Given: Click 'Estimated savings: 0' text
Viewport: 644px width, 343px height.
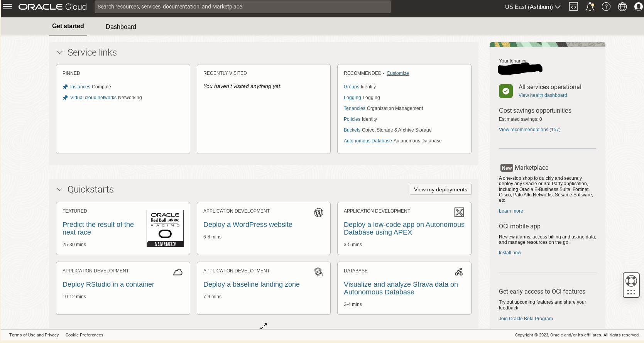Looking at the screenshot, I should coord(521,119).
